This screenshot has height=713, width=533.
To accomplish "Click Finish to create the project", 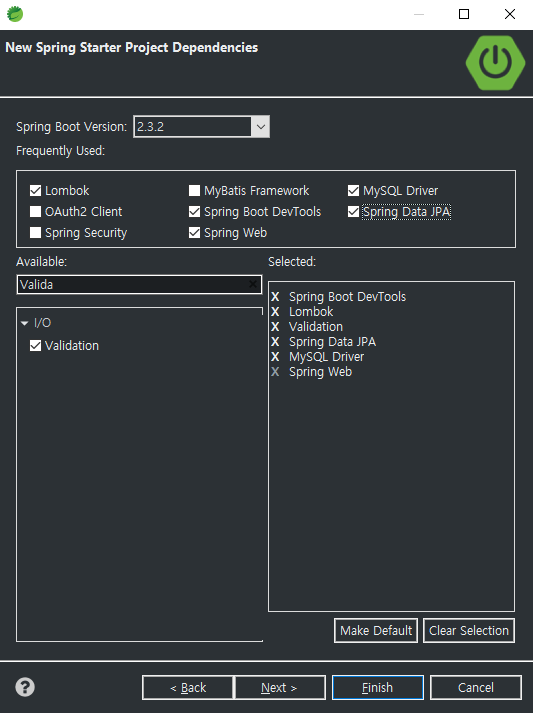I will tap(377, 687).
